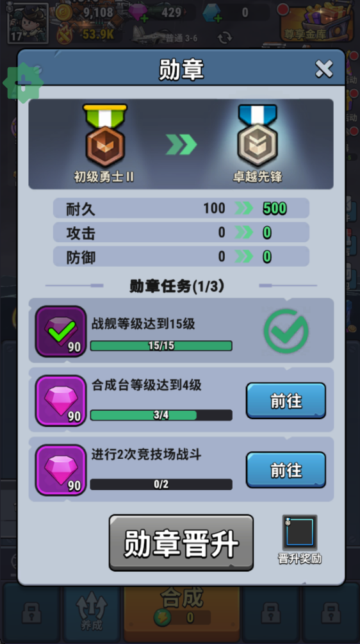Click the 攻击 stat row
This screenshot has height=644, width=360.
181,233
